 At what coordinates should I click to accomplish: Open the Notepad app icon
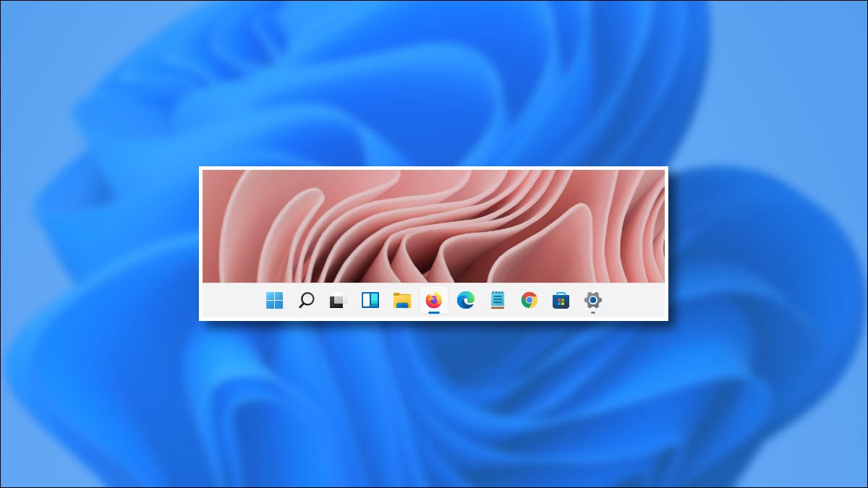(498, 300)
